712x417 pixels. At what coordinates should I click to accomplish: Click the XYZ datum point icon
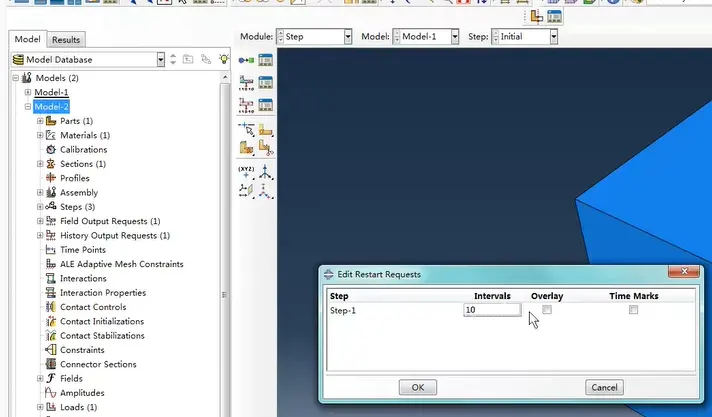point(246,173)
